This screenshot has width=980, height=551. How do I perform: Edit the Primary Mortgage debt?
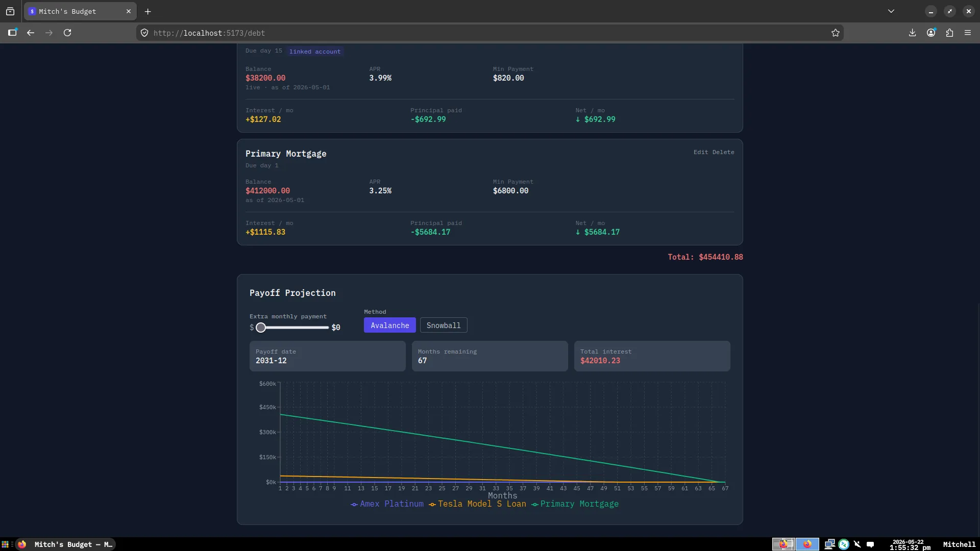point(701,152)
